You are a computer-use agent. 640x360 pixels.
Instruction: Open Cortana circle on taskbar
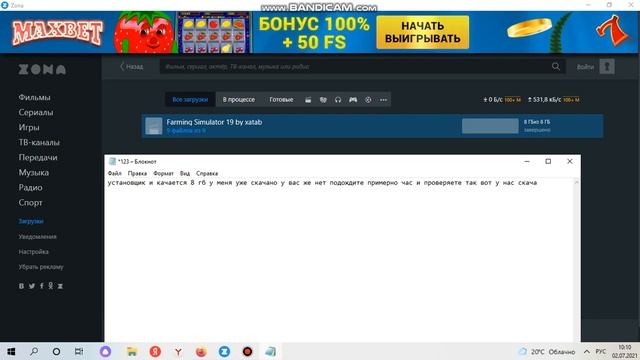[x=56, y=351]
